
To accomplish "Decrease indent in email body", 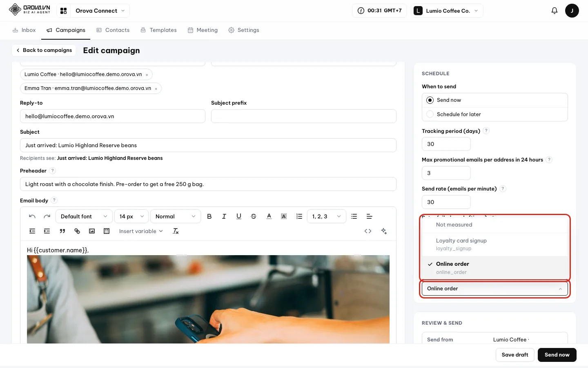I will click(x=32, y=231).
